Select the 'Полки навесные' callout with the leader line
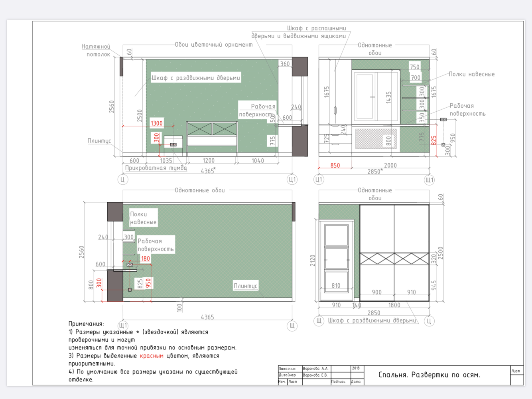The image size is (532, 399). pos(471,74)
